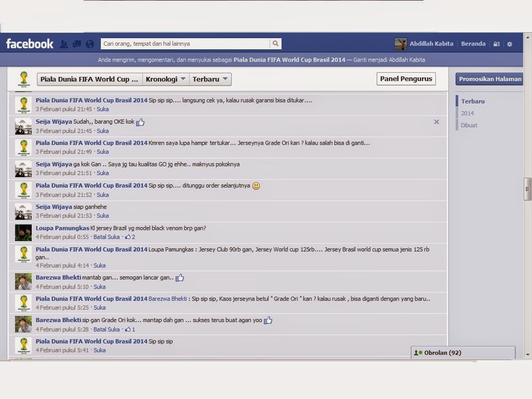Click Seija Wijaya avatar on 21:45 comment

point(23,126)
